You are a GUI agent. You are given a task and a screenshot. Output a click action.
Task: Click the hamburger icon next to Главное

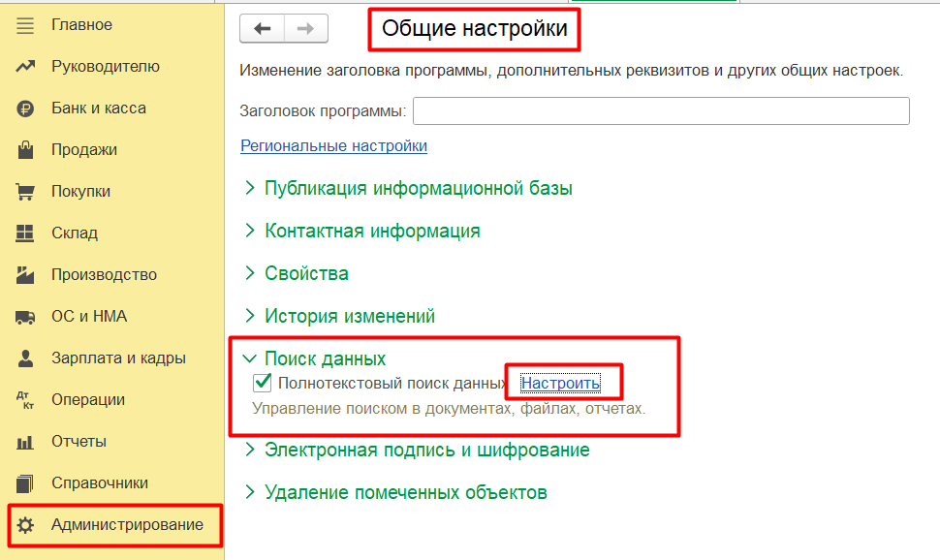(x=26, y=25)
